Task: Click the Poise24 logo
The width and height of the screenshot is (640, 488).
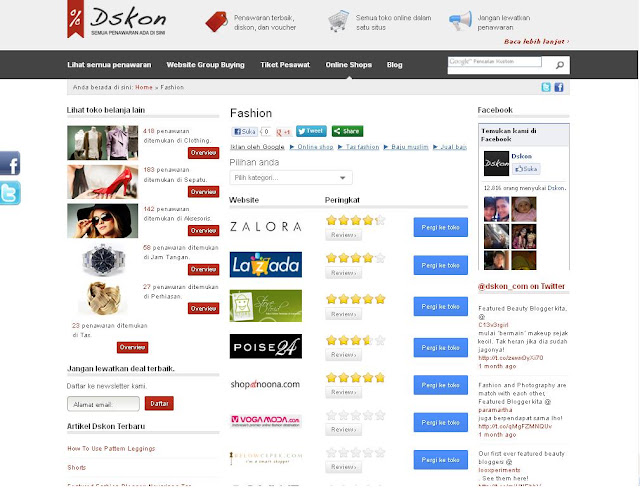Action: click(266, 346)
